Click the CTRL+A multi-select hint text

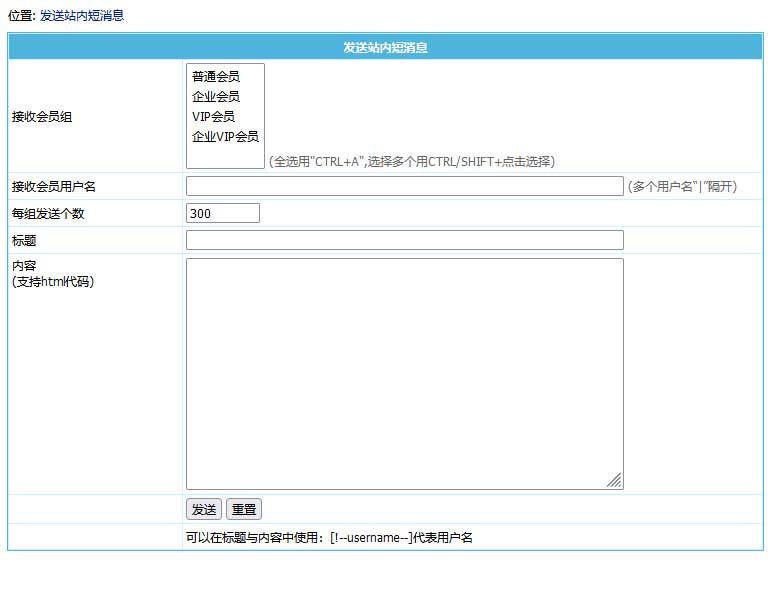pyautogui.click(x=411, y=161)
